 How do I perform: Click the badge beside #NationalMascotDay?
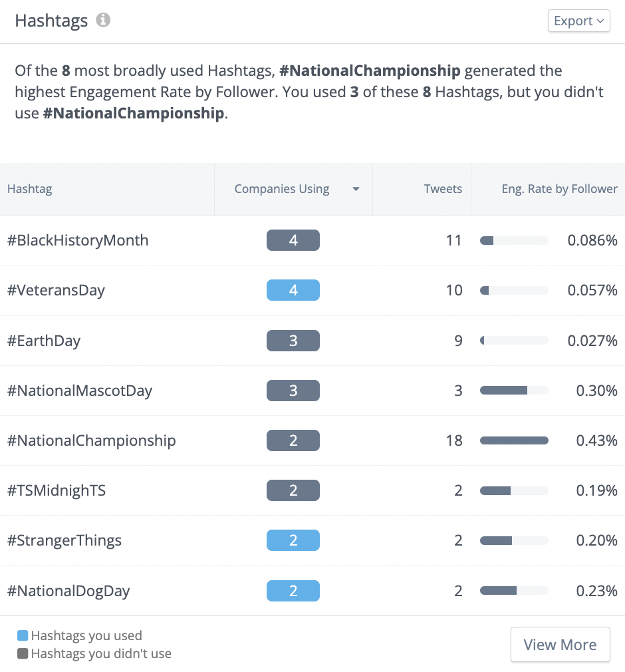pyautogui.click(x=293, y=390)
